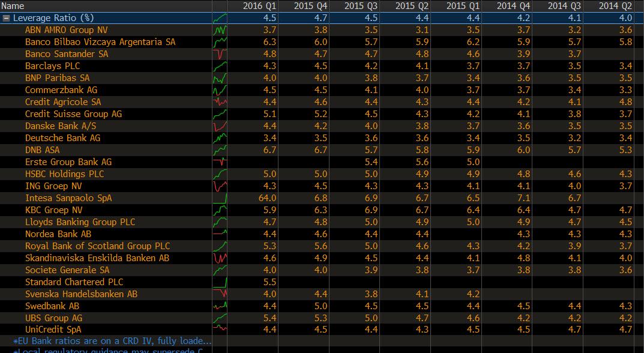Viewport: 644px width, 353px height.
Task: Click the 2016 Q1 column header
Action: pyautogui.click(x=259, y=6)
